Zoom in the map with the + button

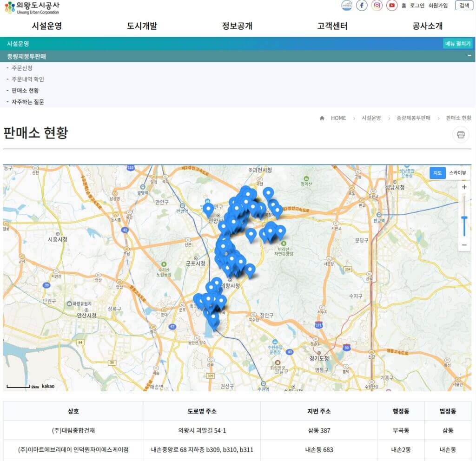coord(464,187)
